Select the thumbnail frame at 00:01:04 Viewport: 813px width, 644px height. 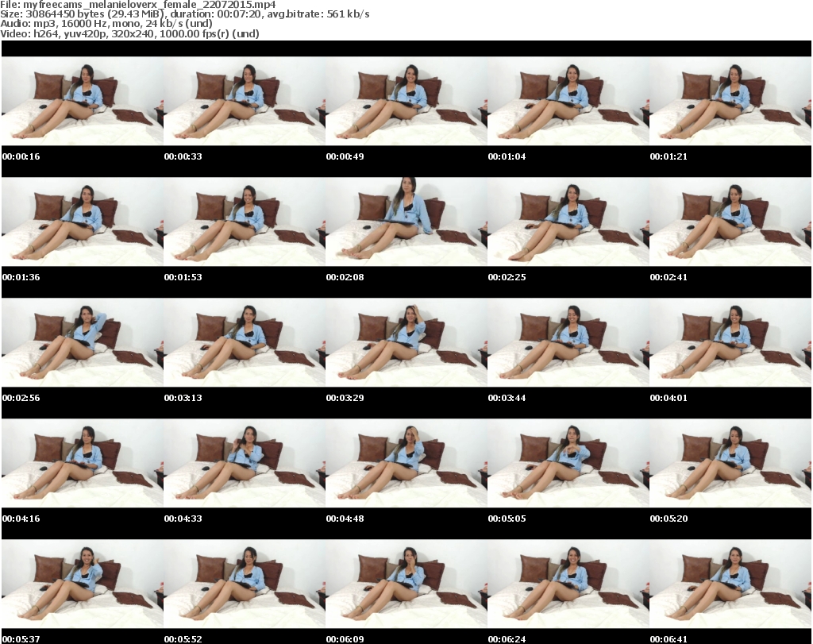point(568,101)
